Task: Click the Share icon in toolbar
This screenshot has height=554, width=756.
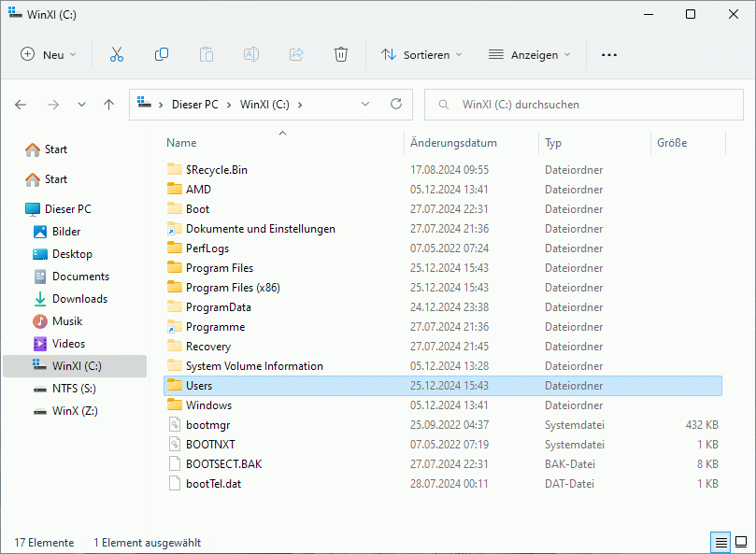Action: click(296, 54)
